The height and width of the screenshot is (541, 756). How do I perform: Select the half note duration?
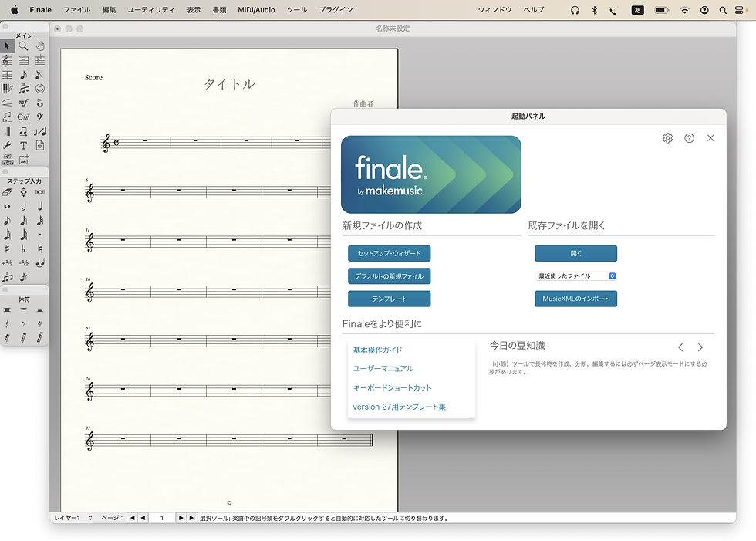pos(24,206)
